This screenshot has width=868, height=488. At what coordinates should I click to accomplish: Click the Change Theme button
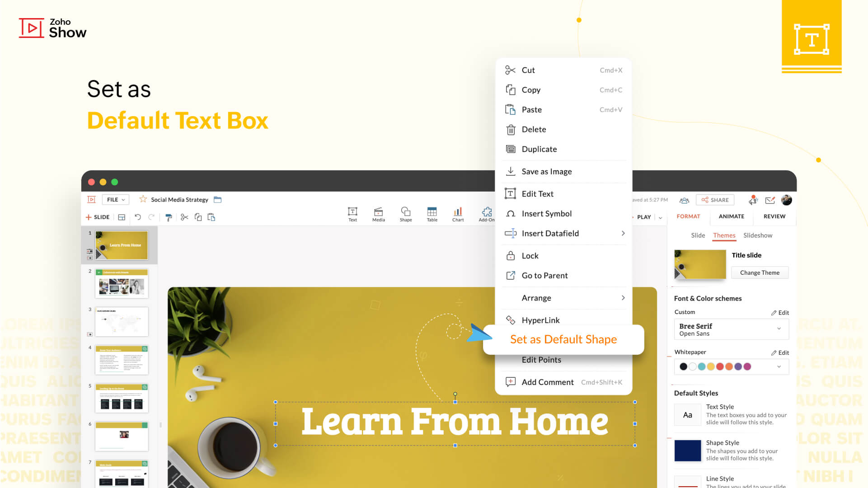760,272
